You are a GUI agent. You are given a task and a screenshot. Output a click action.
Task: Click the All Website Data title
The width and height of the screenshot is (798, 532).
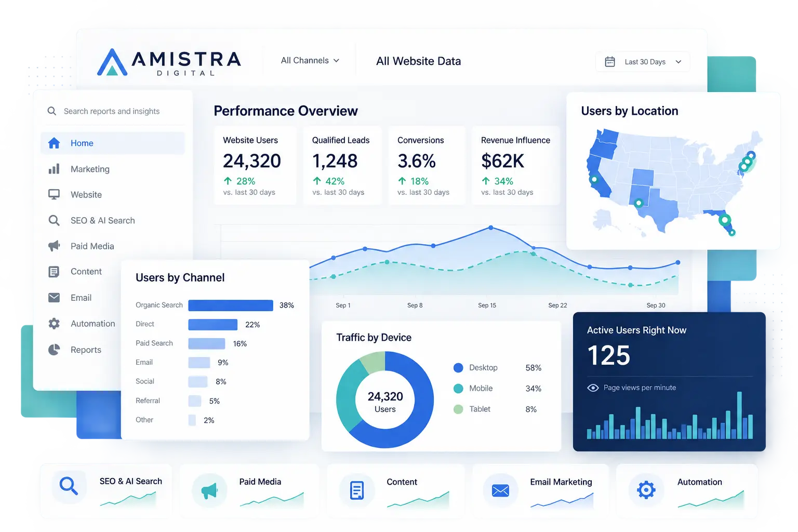point(419,61)
